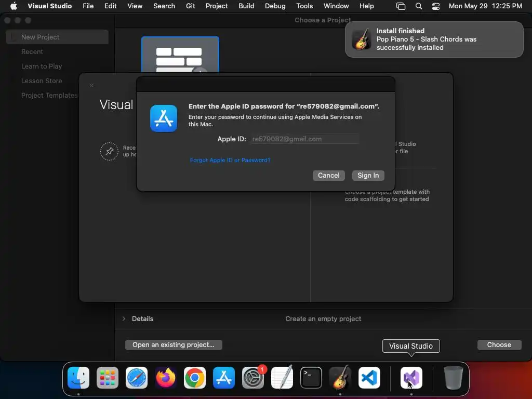Click the pin icon in Recent area
532x399 pixels.
[x=109, y=151]
